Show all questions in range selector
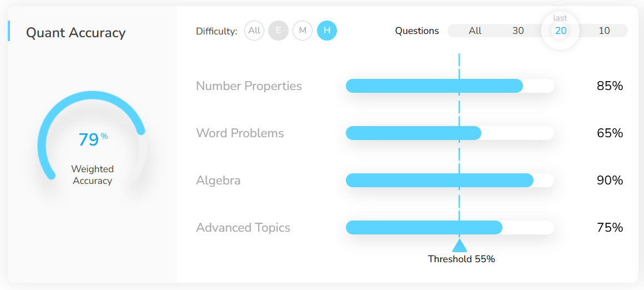Screen dimensions: 644x290 475,31
